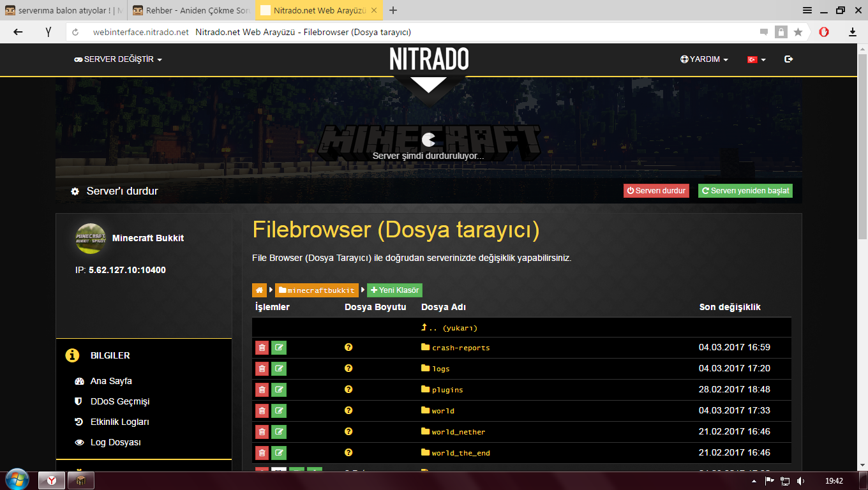The image size is (868, 490).
Task: Click the green edit icon in the world_the_end row
Action: pos(279,453)
